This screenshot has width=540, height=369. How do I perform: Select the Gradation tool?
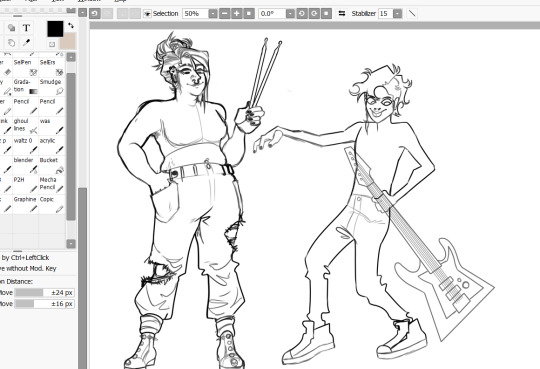click(x=25, y=87)
